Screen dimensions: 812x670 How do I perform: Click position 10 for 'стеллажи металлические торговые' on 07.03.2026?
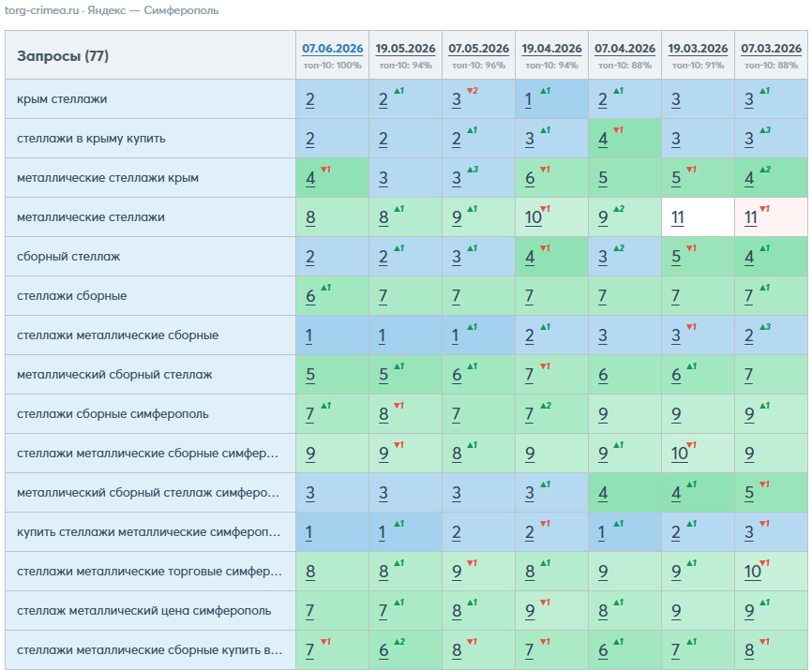(752, 572)
